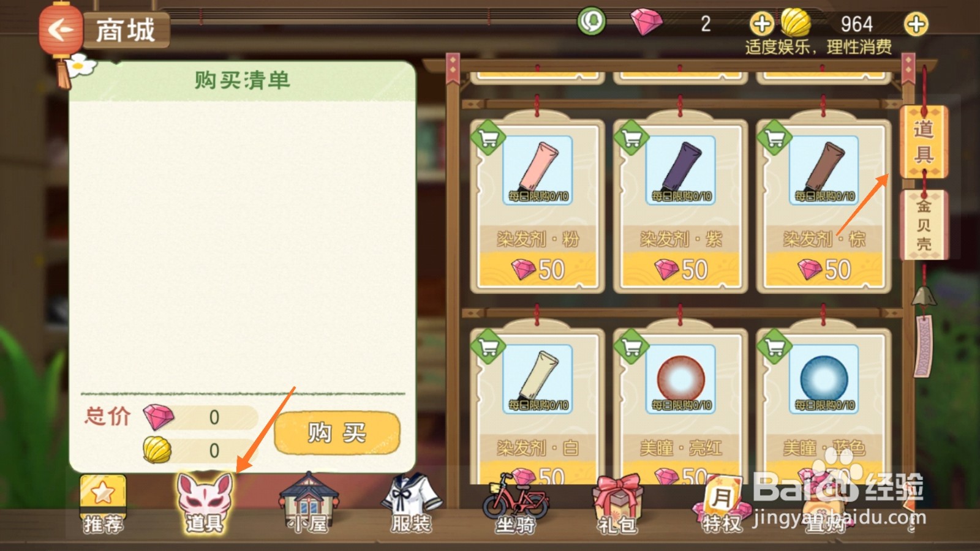The image size is (980, 551).
Task: Open the 坐骑 bicycle category
Action: pos(514,503)
